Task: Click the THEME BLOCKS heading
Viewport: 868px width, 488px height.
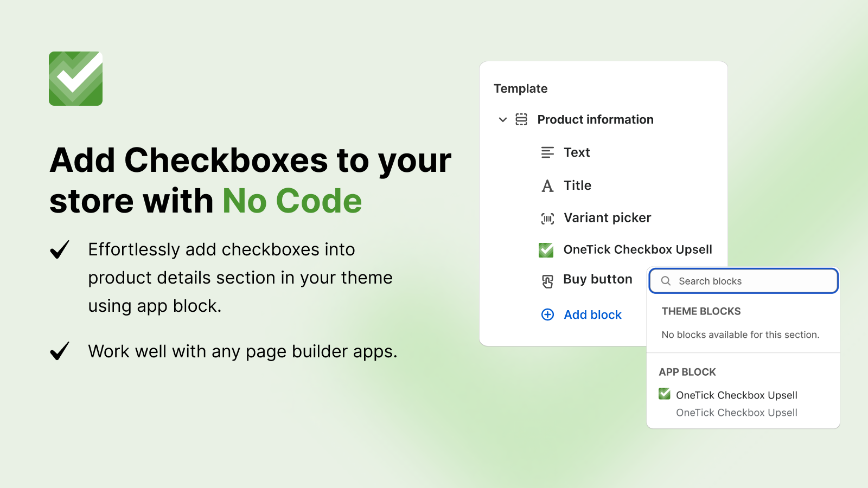Action: (x=701, y=311)
